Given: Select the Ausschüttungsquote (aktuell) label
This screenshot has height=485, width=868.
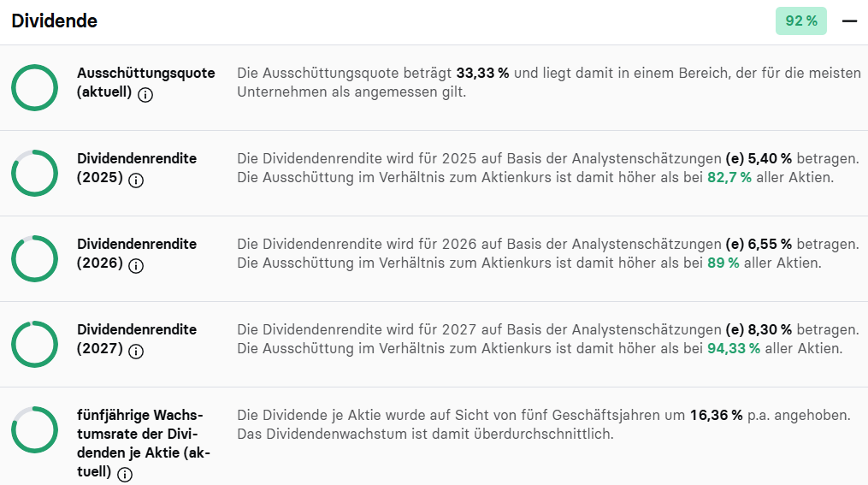Looking at the screenshot, I should pos(146,82).
